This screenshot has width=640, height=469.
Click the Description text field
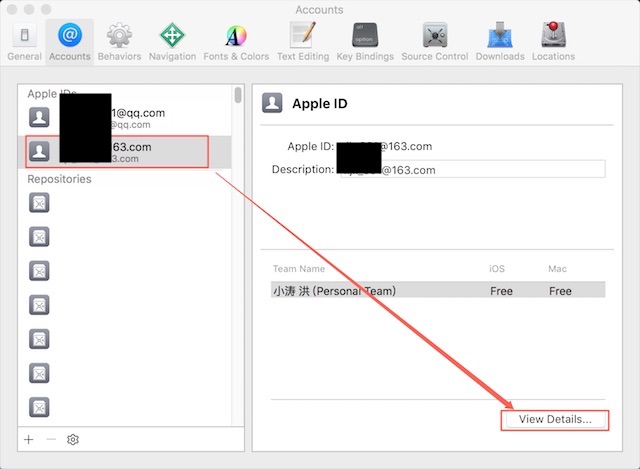point(470,169)
